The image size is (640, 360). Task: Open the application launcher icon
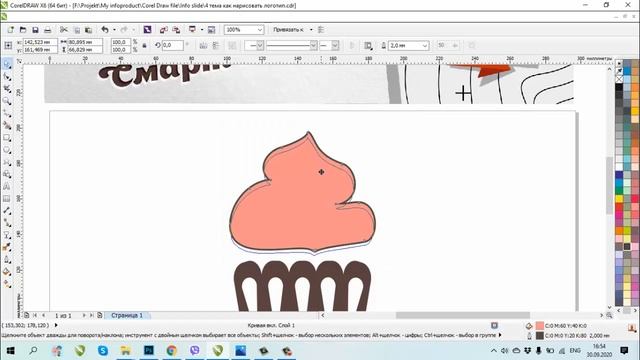pyautogui.click(x=192, y=30)
